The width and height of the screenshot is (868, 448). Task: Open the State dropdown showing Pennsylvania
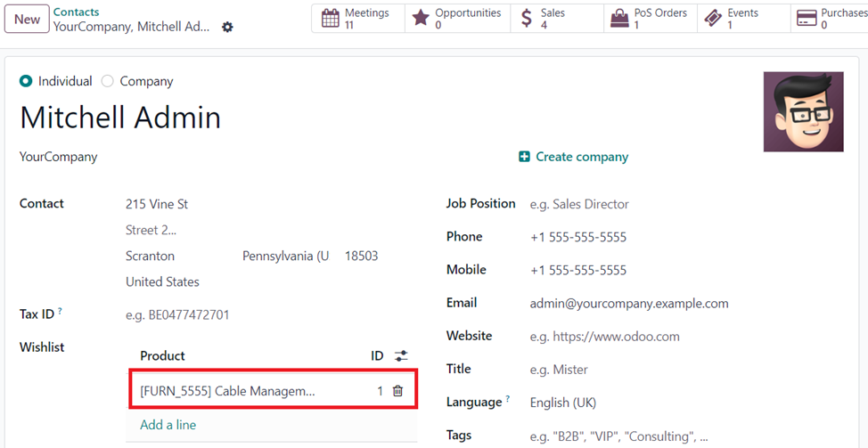point(287,257)
